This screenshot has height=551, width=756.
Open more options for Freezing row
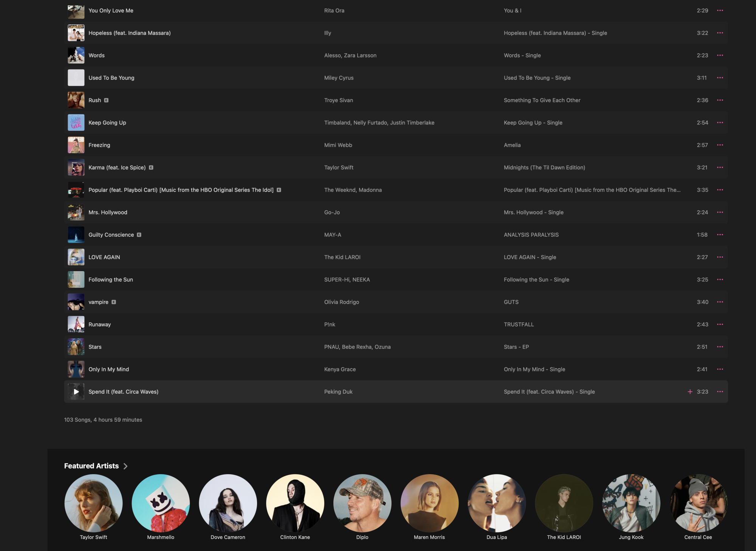coord(720,145)
